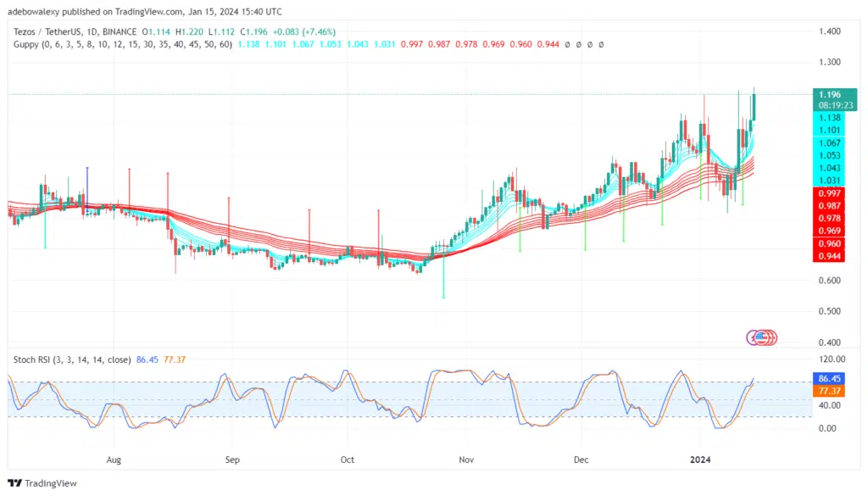Click the Aug label on time axis
The height and width of the screenshot is (496, 868).
pos(114,460)
